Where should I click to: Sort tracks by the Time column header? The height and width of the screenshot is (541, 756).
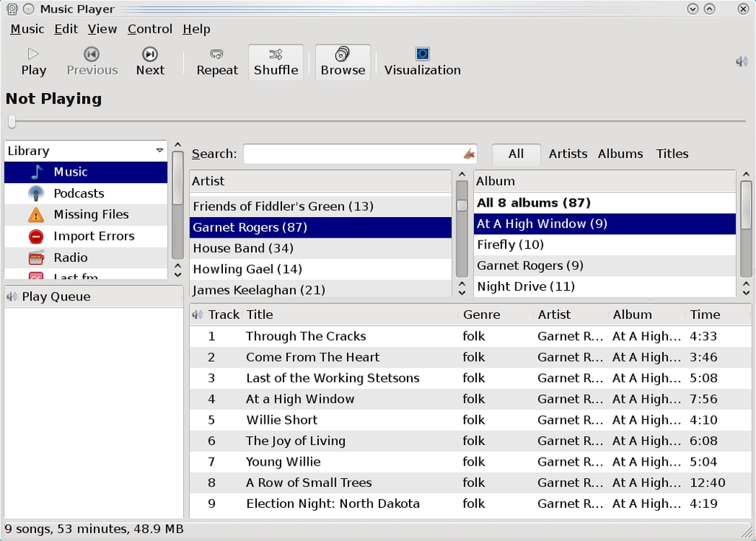coord(705,314)
